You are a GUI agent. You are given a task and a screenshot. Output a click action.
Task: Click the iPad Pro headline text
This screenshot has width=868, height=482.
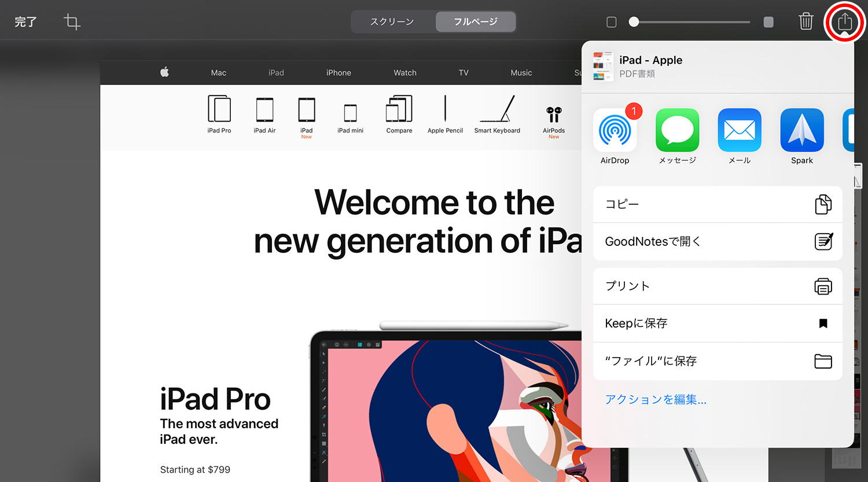click(215, 399)
